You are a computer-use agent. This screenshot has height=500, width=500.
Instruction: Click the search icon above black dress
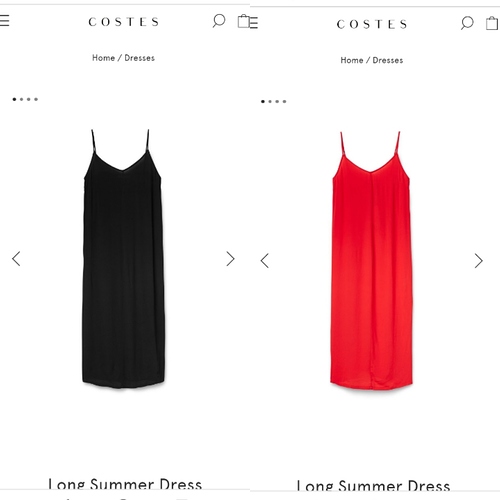[x=219, y=21]
